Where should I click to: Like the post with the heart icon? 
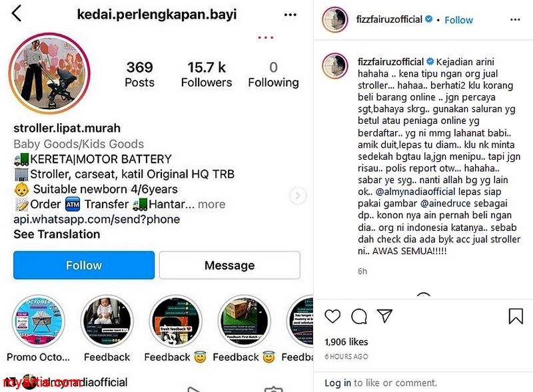click(332, 316)
